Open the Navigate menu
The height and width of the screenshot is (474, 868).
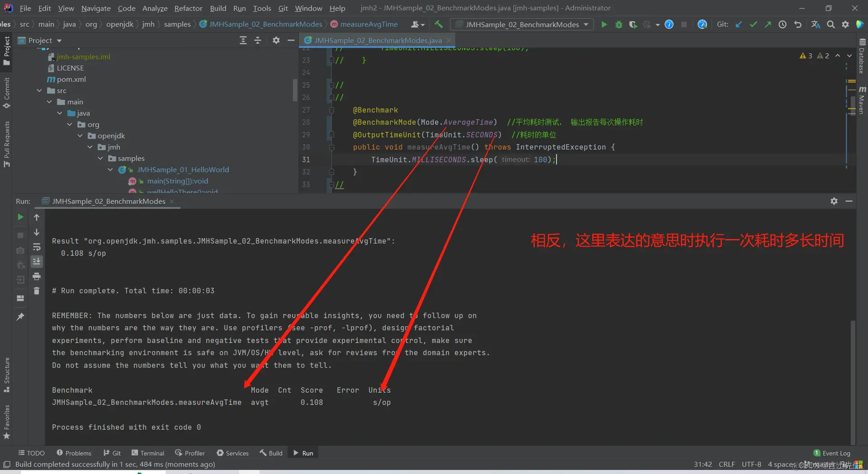coord(96,8)
